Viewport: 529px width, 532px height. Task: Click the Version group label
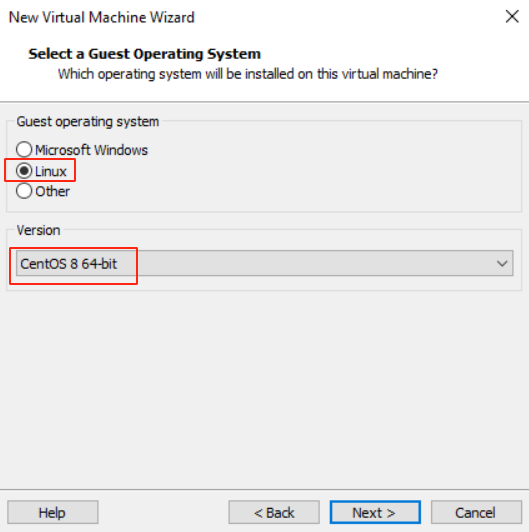coord(38,230)
